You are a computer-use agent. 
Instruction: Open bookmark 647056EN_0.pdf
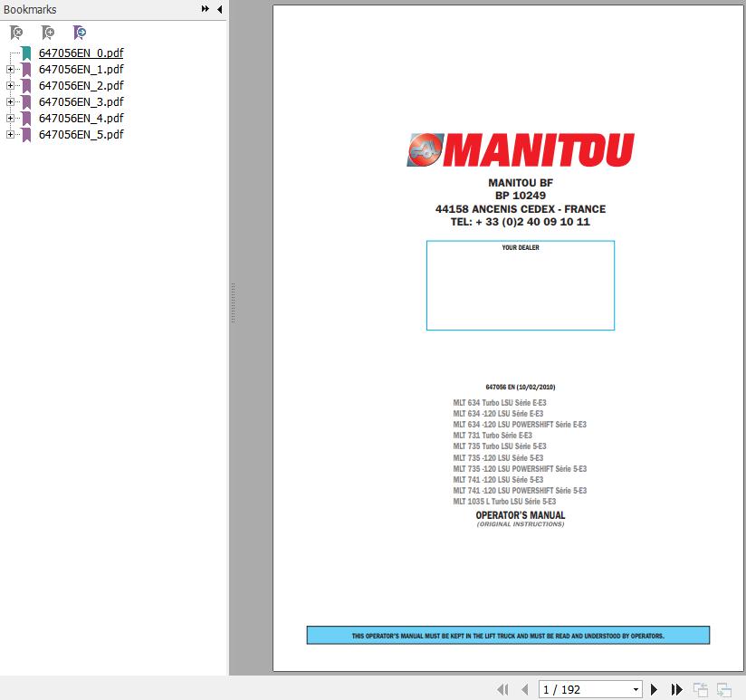81,53
